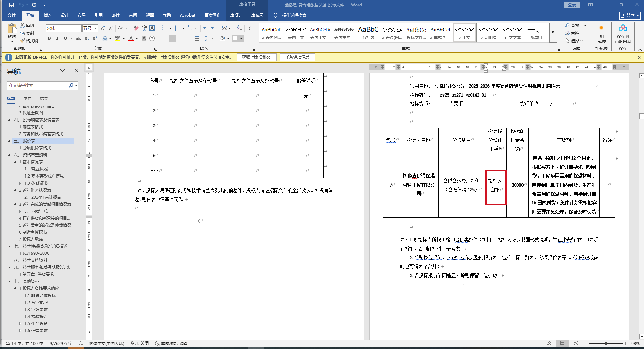Screen dimensions: 644x349
Task: Expand the styles gallery more arrow
Action: point(553,33)
